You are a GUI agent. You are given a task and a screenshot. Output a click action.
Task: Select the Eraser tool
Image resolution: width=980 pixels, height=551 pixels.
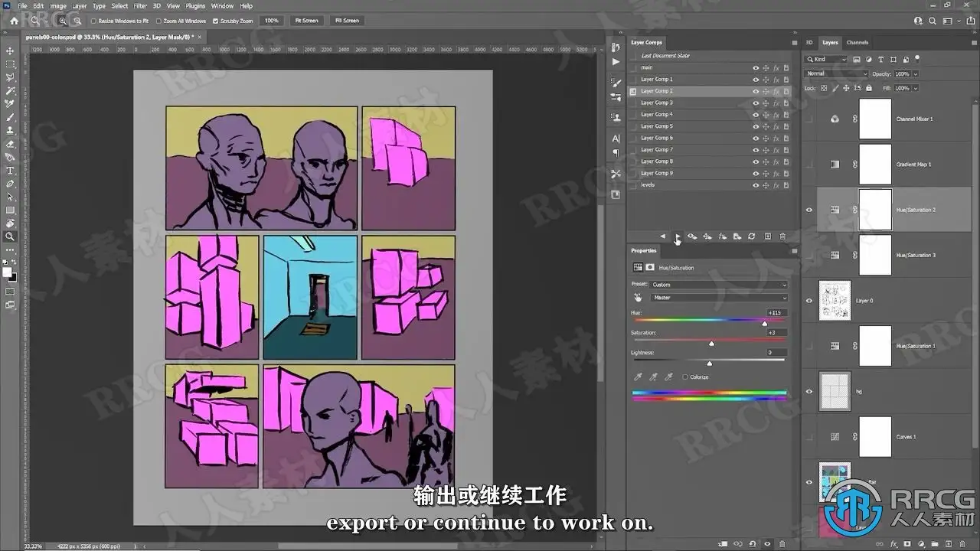(x=10, y=144)
